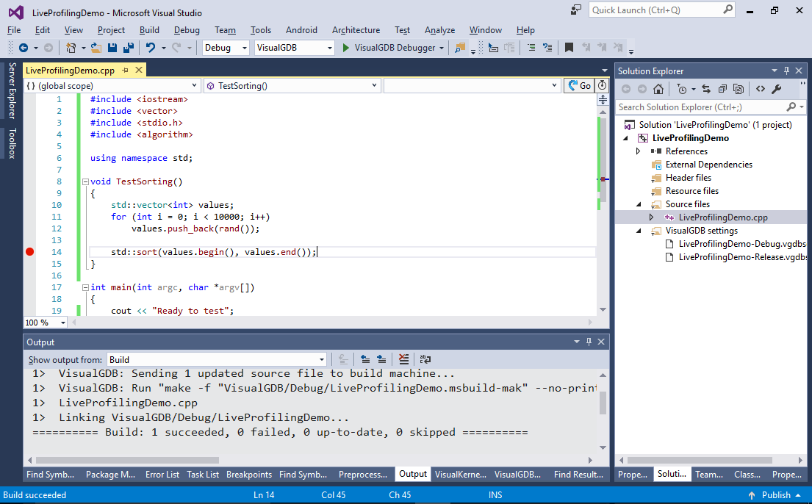The width and height of the screenshot is (812, 504).
Task: Click the Pending Changes Filter clock icon
Action: point(682,89)
